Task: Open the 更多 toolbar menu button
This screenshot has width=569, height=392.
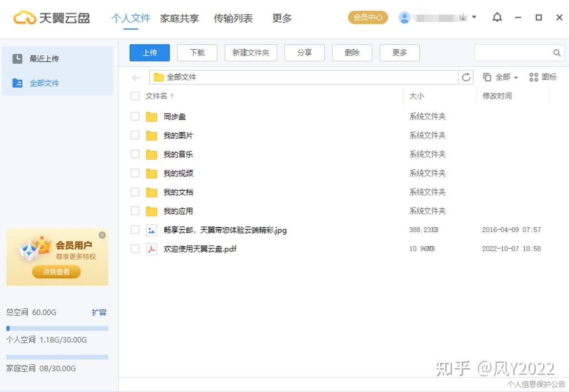Action: pos(399,53)
